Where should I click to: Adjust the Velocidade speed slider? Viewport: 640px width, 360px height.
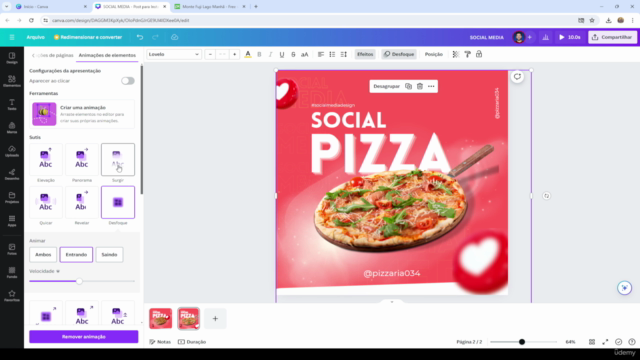click(x=79, y=281)
